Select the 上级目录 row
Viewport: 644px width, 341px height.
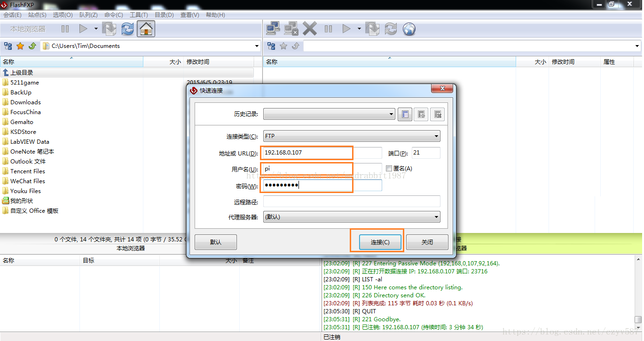(x=127, y=73)
